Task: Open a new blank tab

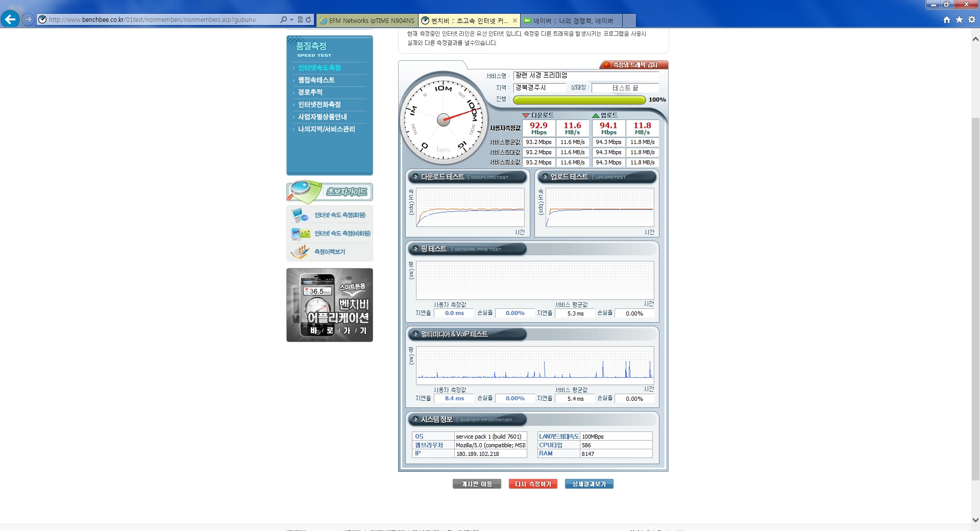Action: pyautogui.click(x=629, y=20)
